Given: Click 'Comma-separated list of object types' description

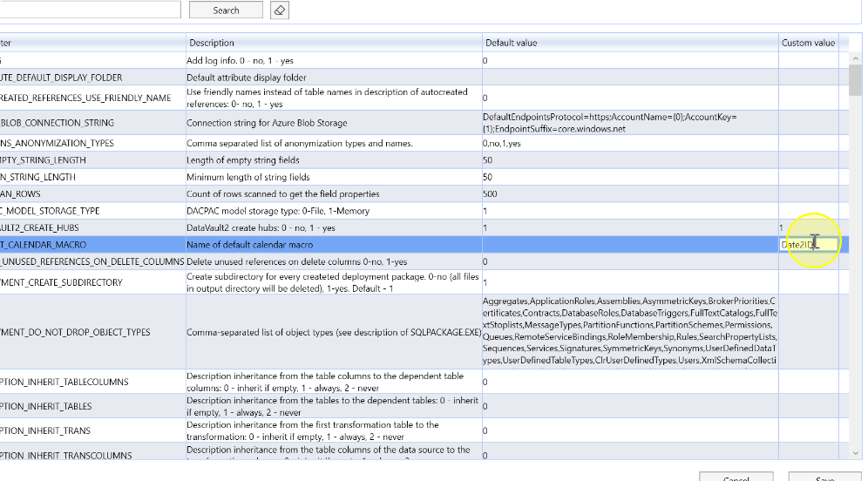Looking at the screenshot, I should (334, 333).
